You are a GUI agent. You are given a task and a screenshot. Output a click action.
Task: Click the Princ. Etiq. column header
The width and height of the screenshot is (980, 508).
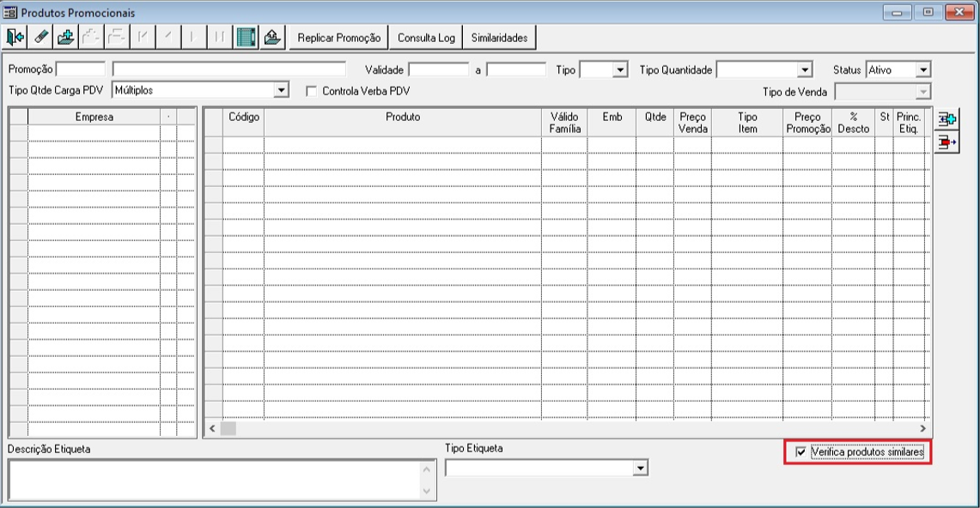(908, 123)
